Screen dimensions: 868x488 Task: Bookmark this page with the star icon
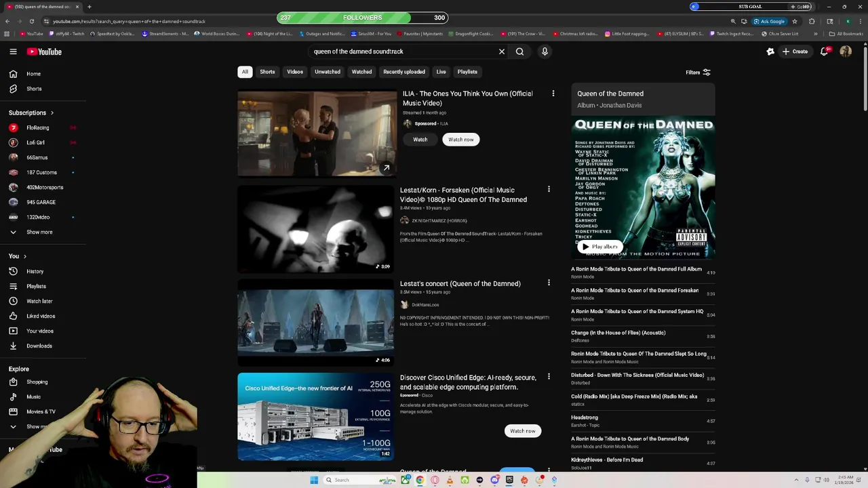795,21
